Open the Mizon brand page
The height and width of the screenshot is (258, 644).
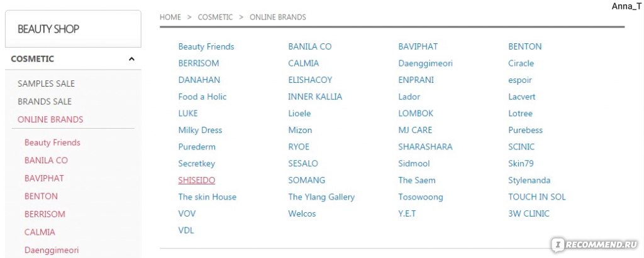300,131
